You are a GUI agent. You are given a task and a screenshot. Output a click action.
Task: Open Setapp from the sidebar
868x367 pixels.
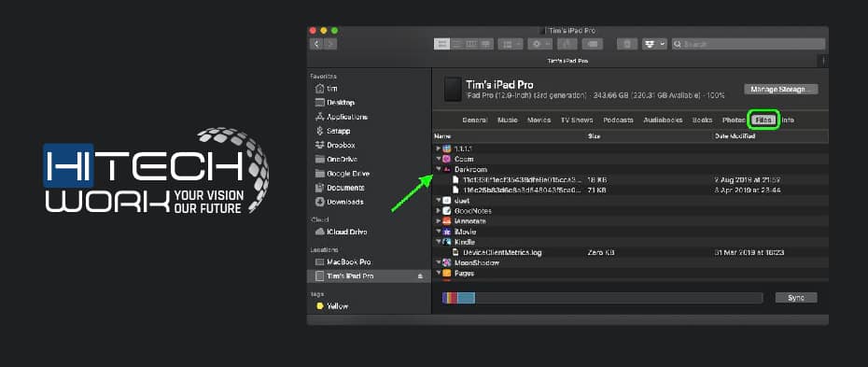332,131
